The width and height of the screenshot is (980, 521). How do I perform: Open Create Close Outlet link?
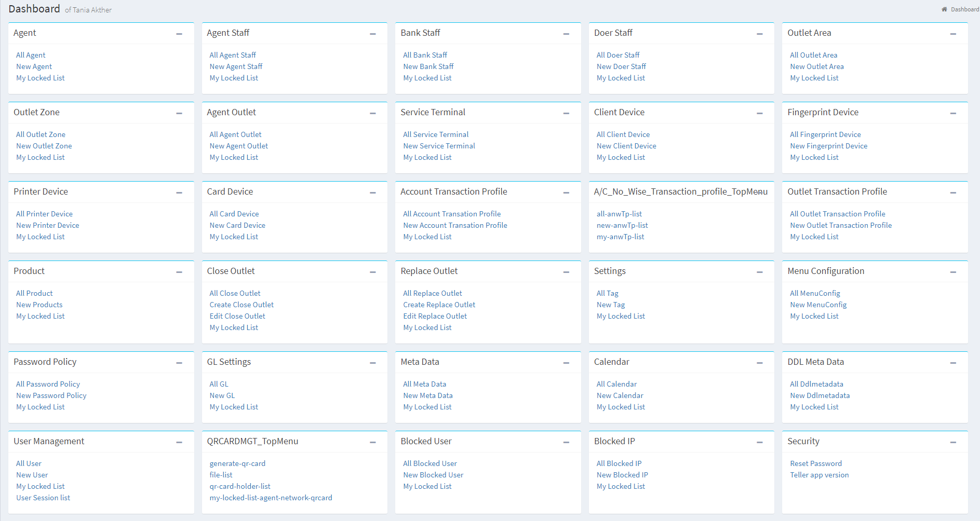coord(241,305)
